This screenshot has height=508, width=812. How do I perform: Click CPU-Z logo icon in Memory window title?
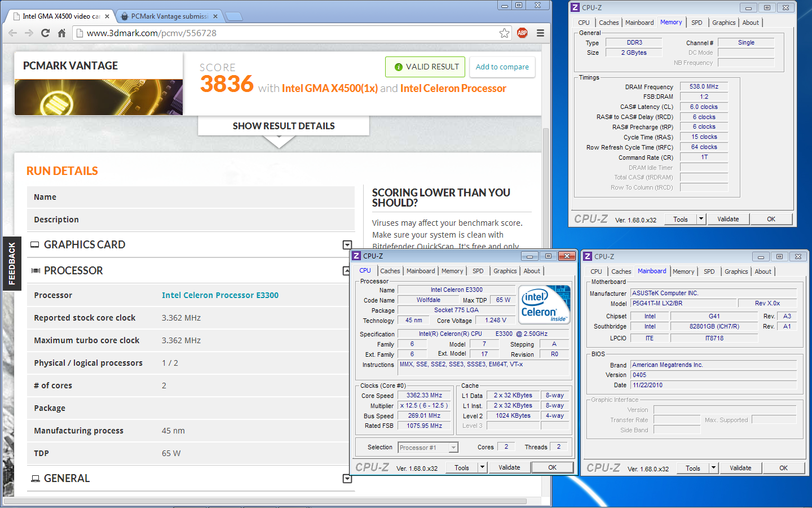[x=575, y=8]
